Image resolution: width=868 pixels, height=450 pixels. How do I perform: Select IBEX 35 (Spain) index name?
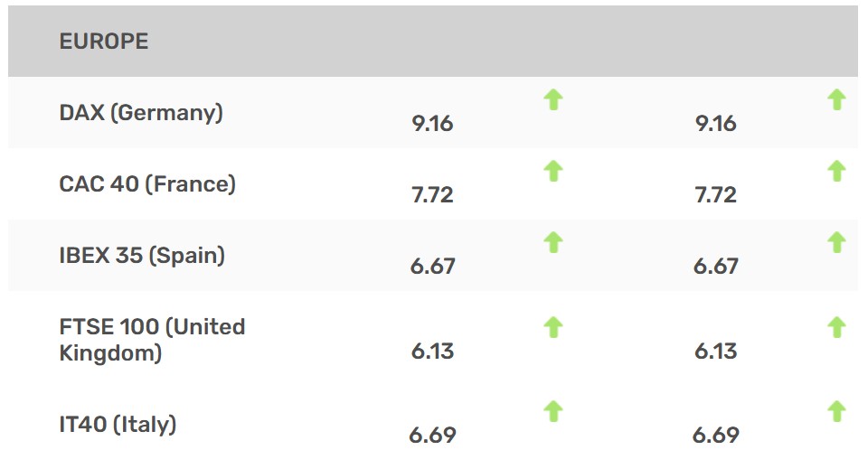tap(142, 256)
